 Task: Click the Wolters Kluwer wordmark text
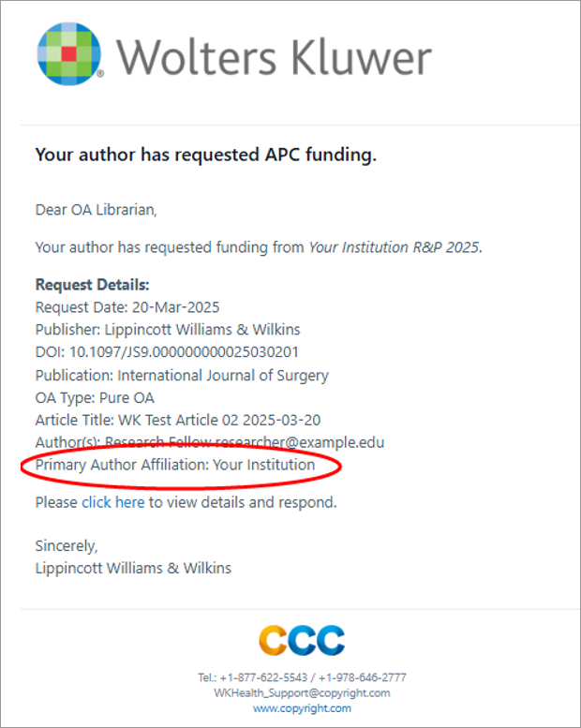click(274, 57)
